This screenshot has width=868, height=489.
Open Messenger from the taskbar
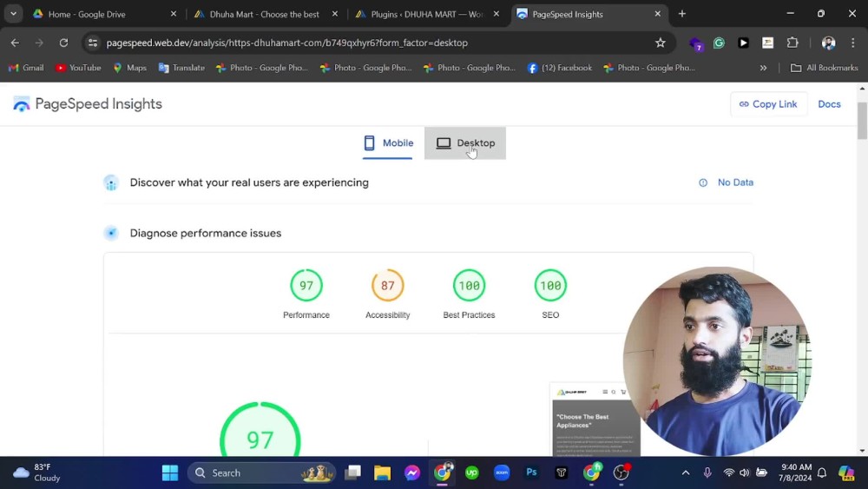coord(411,473)
